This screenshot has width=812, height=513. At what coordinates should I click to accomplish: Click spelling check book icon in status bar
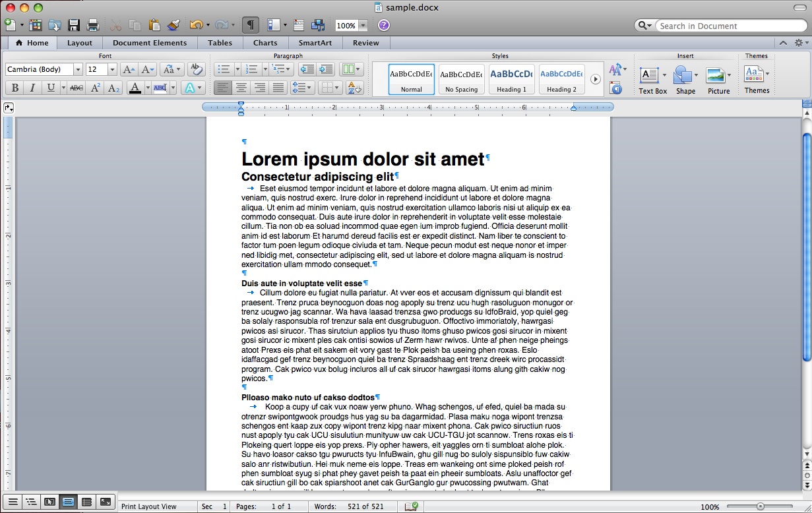pyautogui.click(x=412, y=506)
